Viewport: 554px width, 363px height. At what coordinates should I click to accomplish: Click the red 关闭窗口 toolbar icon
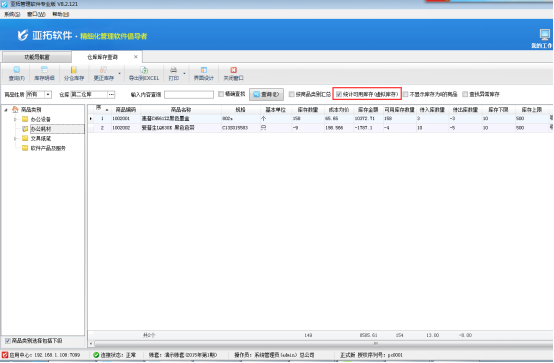tap(234, 70)
